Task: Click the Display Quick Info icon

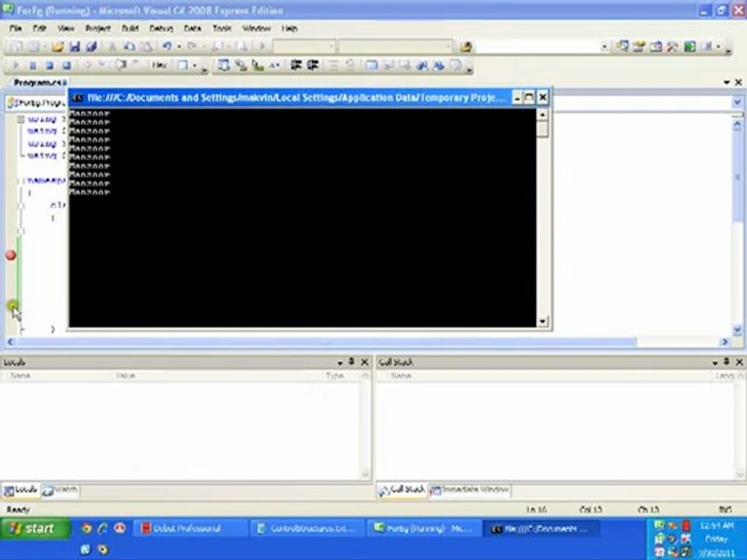Action: 258,65
